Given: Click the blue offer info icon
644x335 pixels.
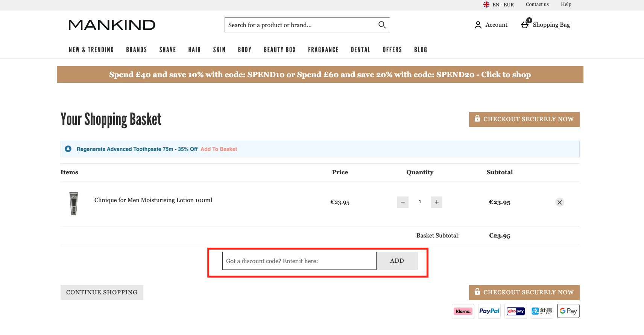Looking at the screenshot, I should 68,149.
